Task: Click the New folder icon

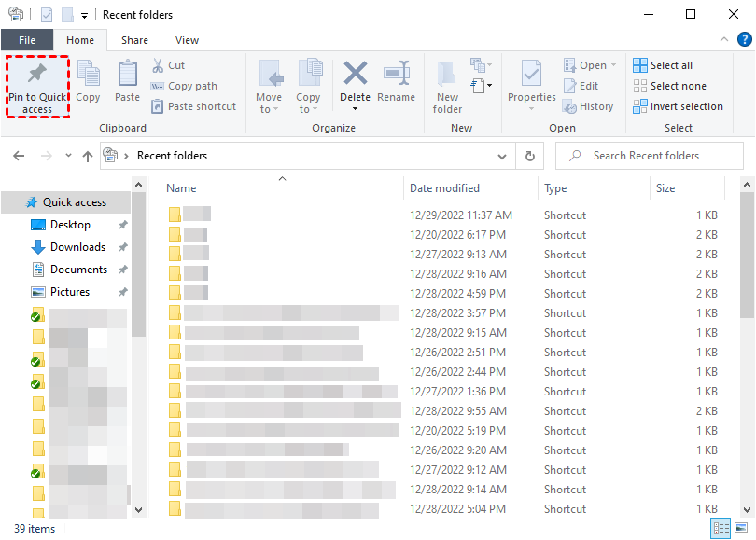Action: [x=447, y=75]
